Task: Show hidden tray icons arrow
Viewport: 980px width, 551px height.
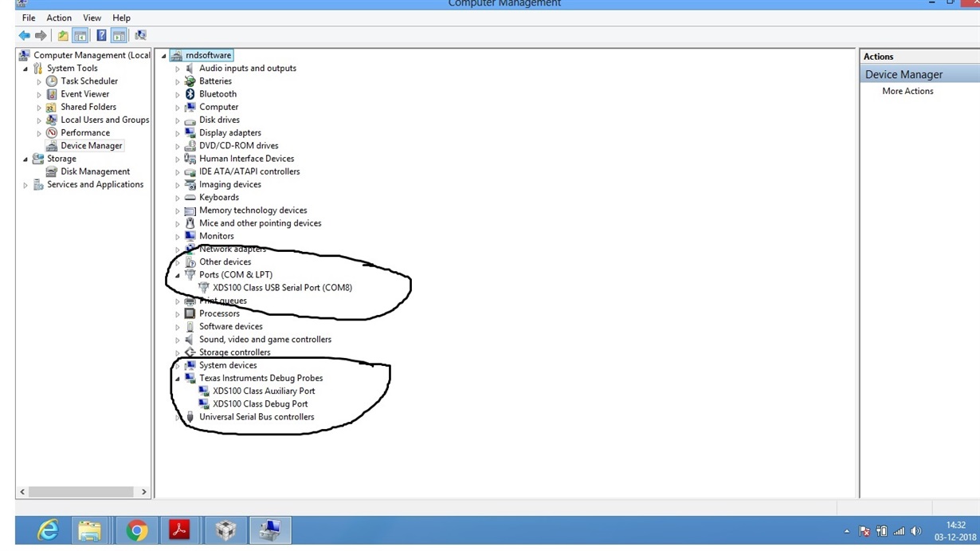Action: tap(846, 531)
